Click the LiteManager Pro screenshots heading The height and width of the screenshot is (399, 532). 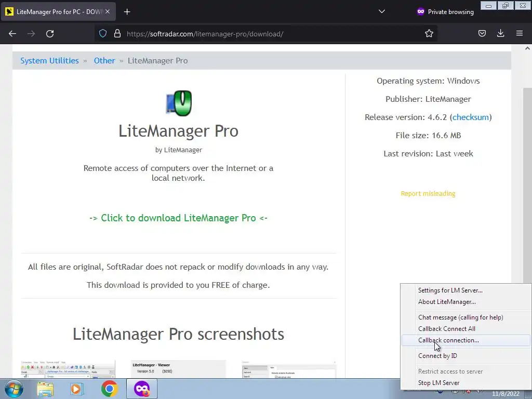coord(179,334)
